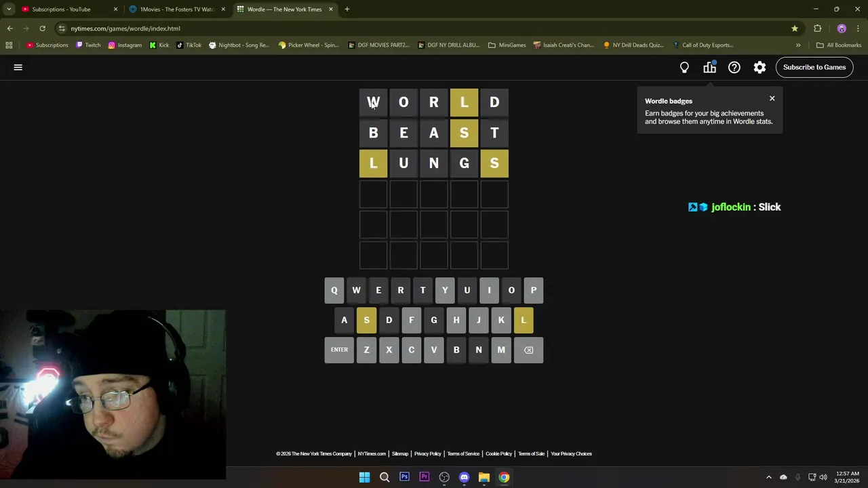Screen dimensions: 868x488
Task: Open the tab search dropdown arrow
Action: pyautogui.click(x=9, y=9)
